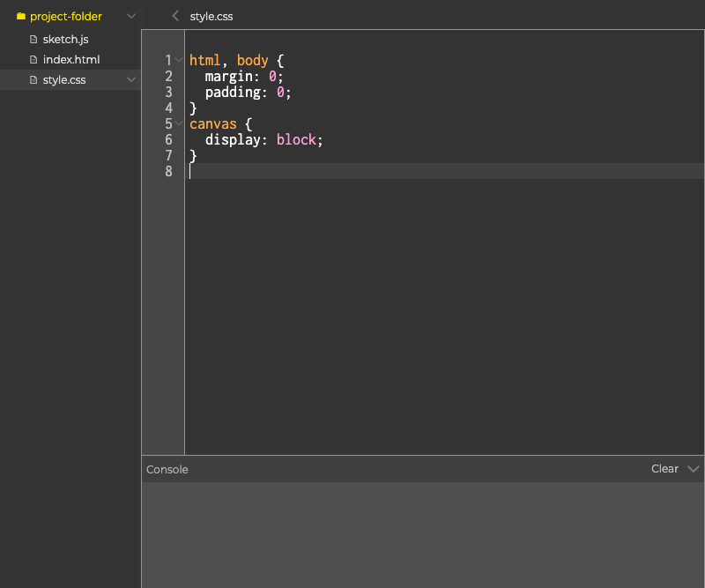This screenshot has width=705, height=588.
Task: Click the project-folder name in sidebar
Action: 66,16
